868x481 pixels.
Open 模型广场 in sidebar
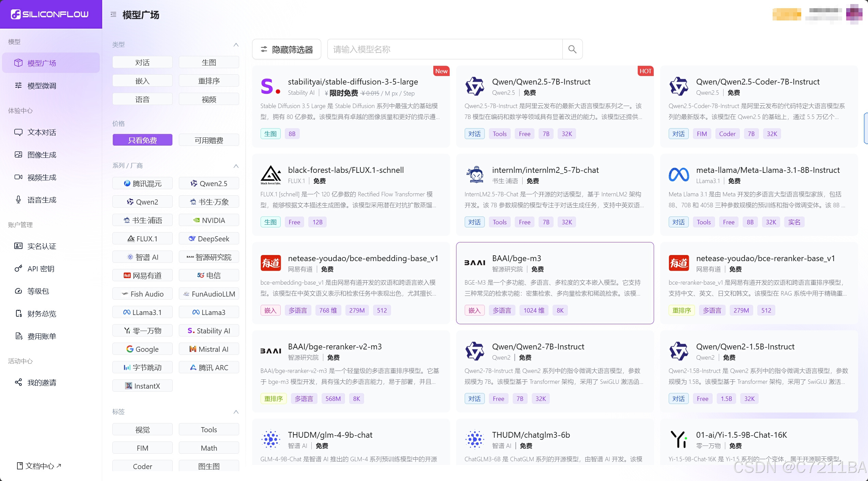51,63
